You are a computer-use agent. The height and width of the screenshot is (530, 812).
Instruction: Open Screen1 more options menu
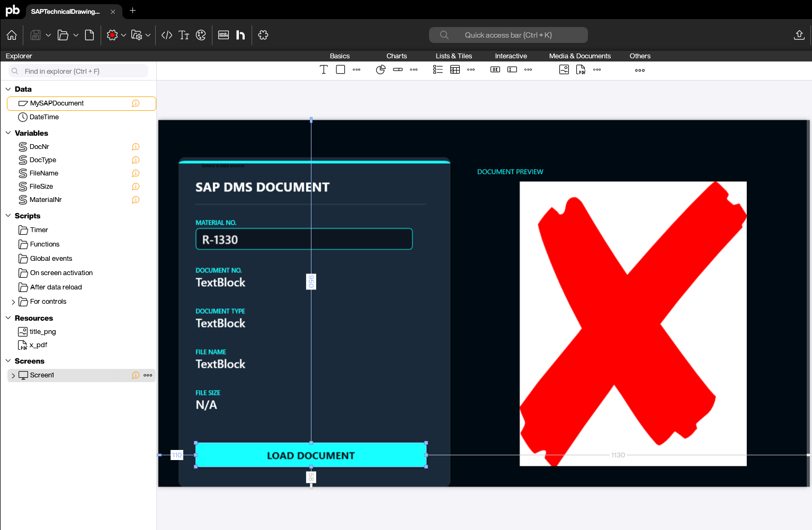(148, 375)
